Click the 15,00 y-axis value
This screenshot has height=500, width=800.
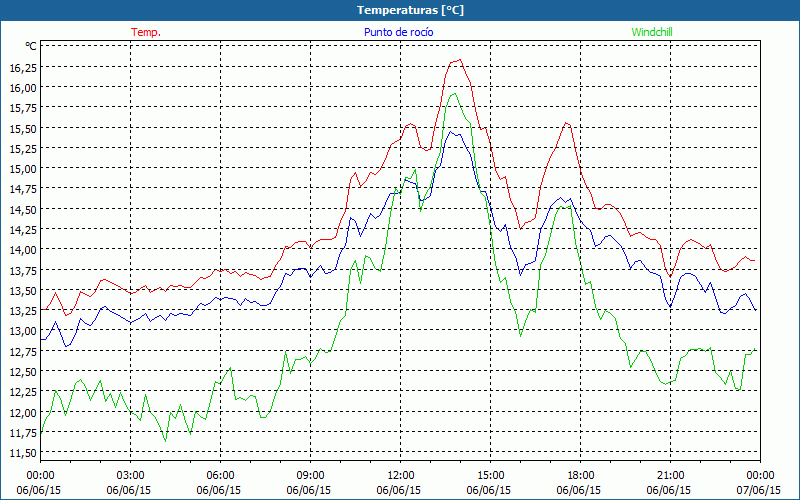pyautogui.click(x=22, y=168)
